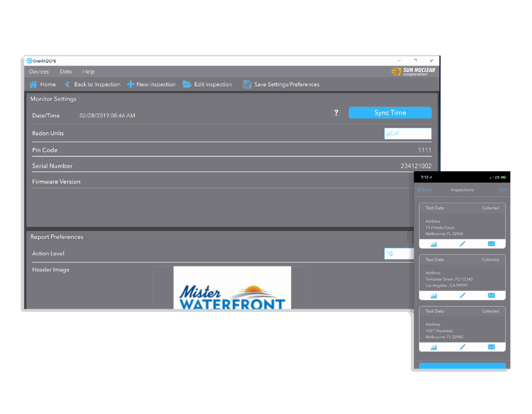Viewport: 532px width, 414px height.
Task: Tap envelope icon on Template Street card
Action: coord(491,296)
